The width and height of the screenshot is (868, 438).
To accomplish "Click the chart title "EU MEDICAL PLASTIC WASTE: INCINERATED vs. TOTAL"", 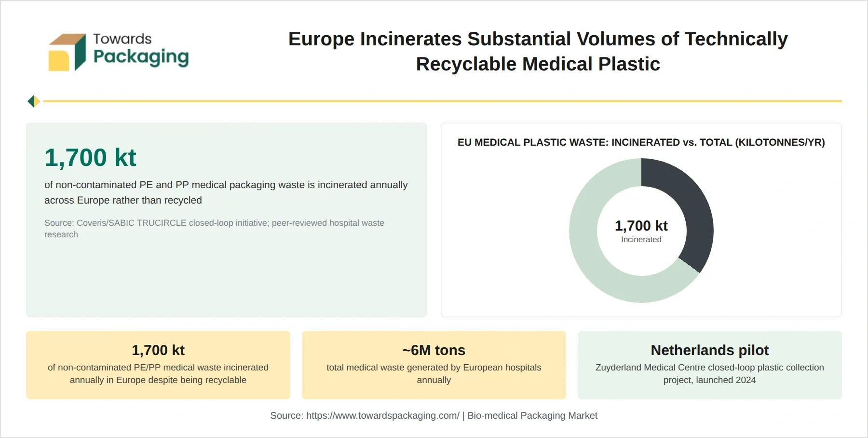I will tap(641, 142).
